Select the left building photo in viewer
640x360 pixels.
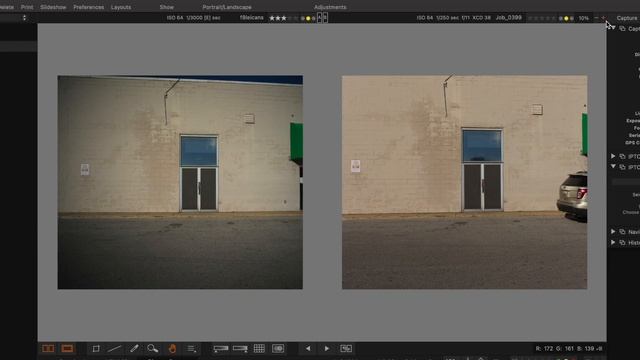tap(180, 182)
